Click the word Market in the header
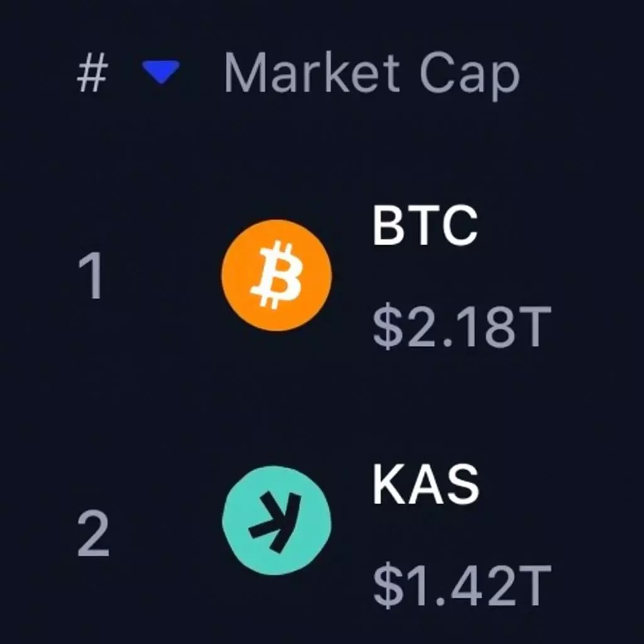Image resolution: width=644 pixels, height=644 pixels. click(312, 73)
